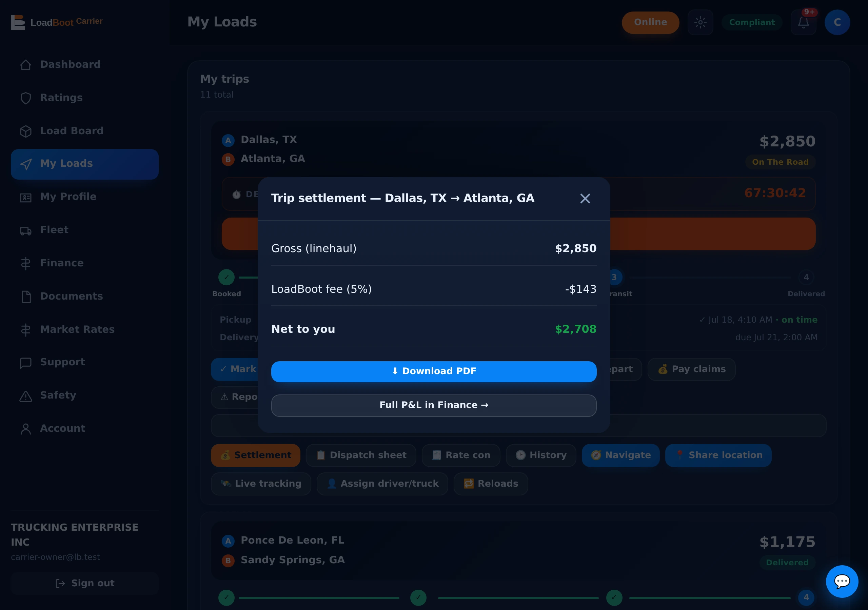
Task: Open the notifications bell
Action: pyautogui.click(x=803, y=22)
